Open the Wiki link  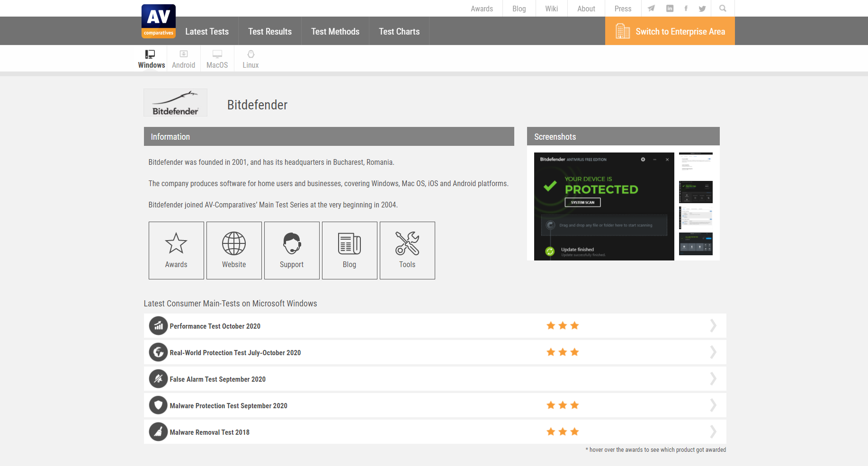552,9
